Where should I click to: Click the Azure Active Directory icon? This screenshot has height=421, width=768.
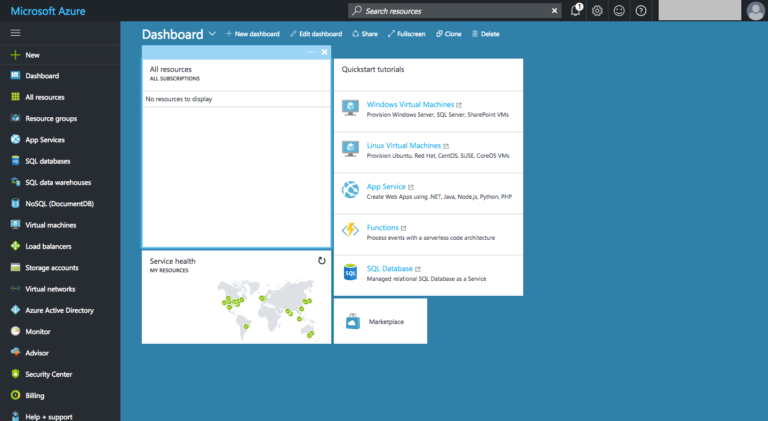click(16, 310)
